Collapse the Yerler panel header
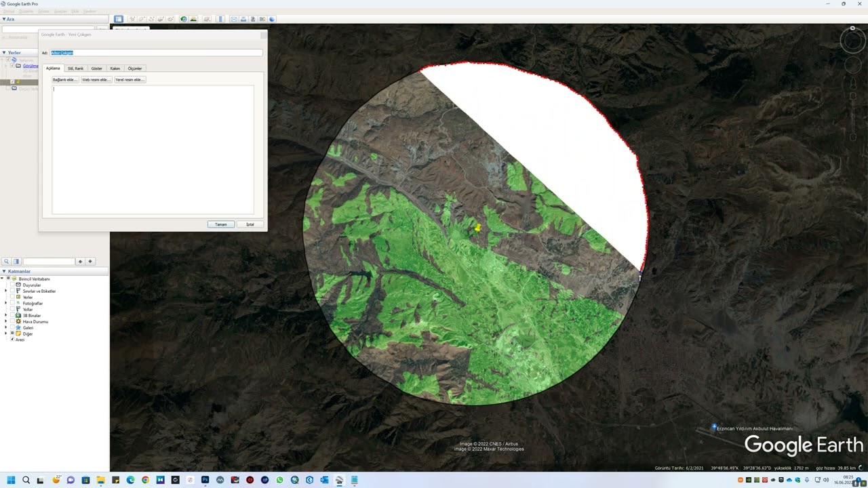The width and height of the screenshot is (868, 488). coord(3,52)
